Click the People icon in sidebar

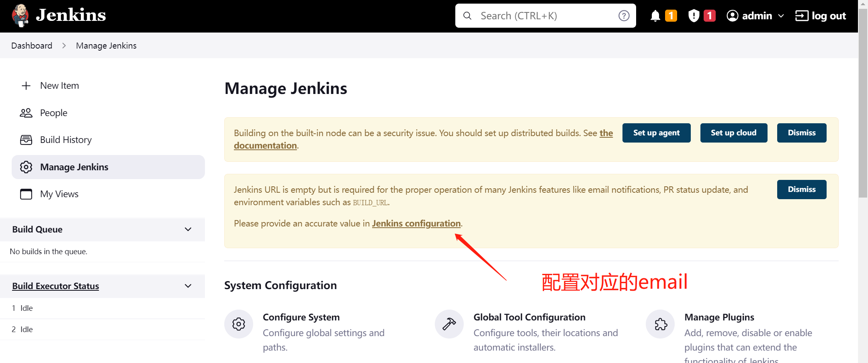click(26, 113)
